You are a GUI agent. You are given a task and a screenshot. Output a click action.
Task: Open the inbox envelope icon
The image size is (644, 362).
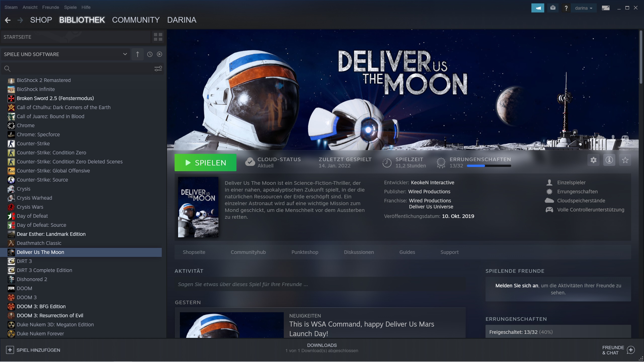pos(553,8)
